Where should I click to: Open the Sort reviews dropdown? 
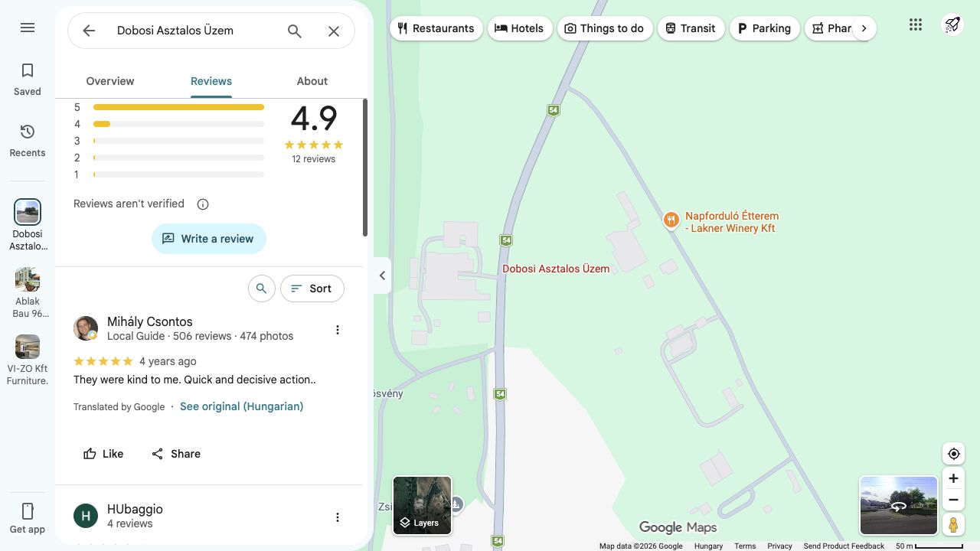tap(312, 289)
